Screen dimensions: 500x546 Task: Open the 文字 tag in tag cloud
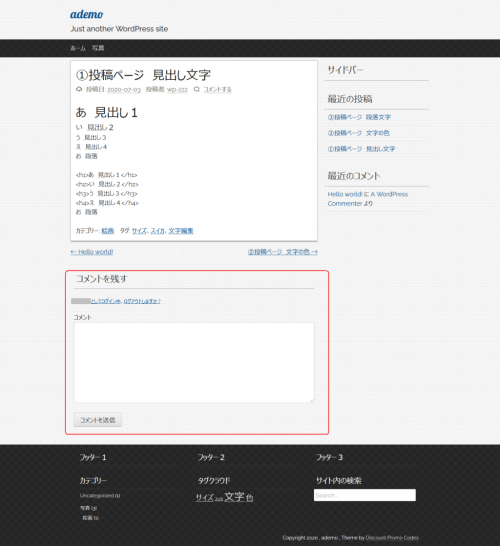(234, 497)
